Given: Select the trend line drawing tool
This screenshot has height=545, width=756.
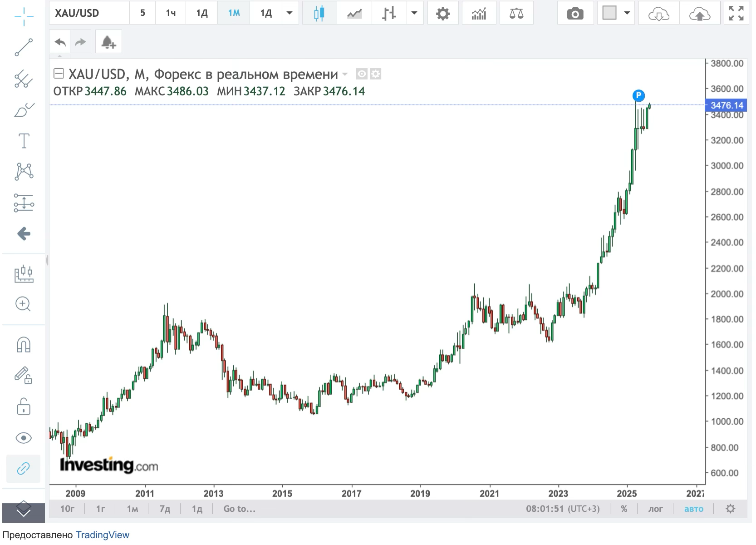Looking at the screenshot, I should (x=24, y=47).
